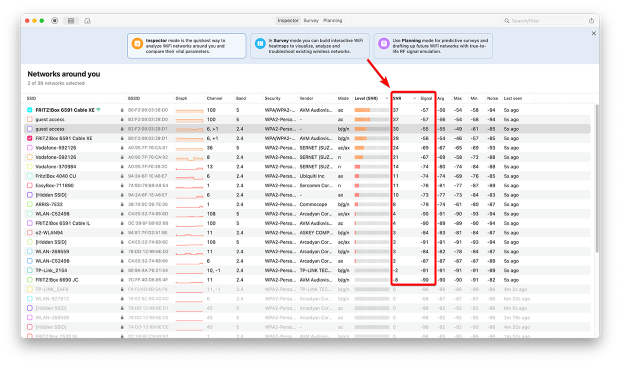The height and width of the screenshot is (365, 620).
Task: Click the lock icon on the o2-WLAN94 row
Action: (x=122, y=233)
